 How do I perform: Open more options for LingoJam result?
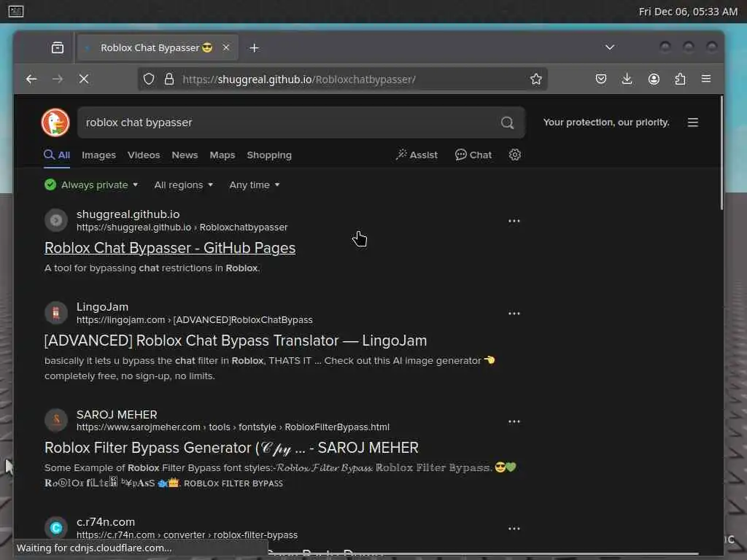(x=514, y=314)
